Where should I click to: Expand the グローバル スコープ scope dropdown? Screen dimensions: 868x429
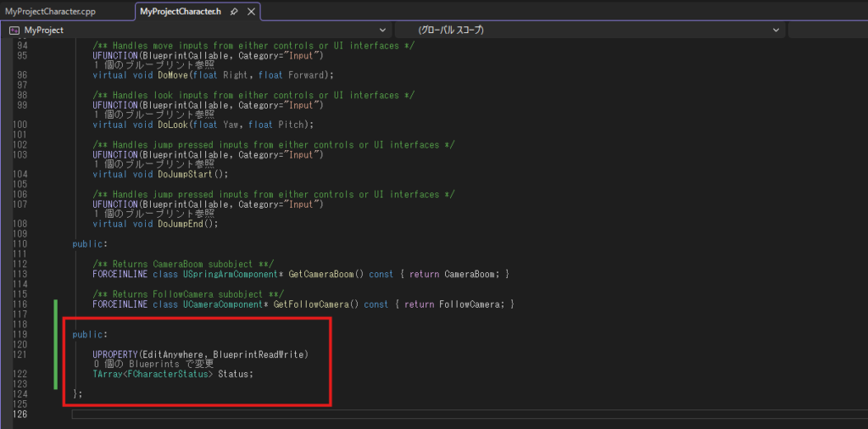pyautogui.click(x=776, y=30)
